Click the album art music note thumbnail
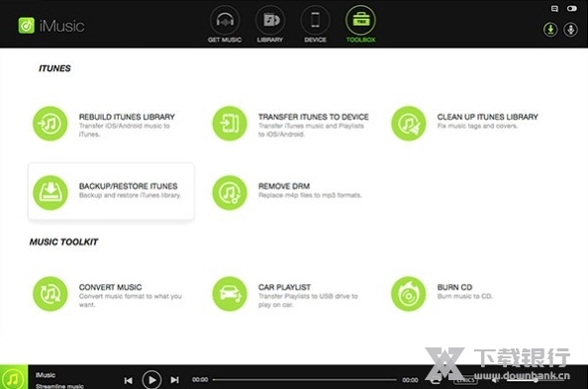Viewport: 588px width, 389px height. click(14, 377)
